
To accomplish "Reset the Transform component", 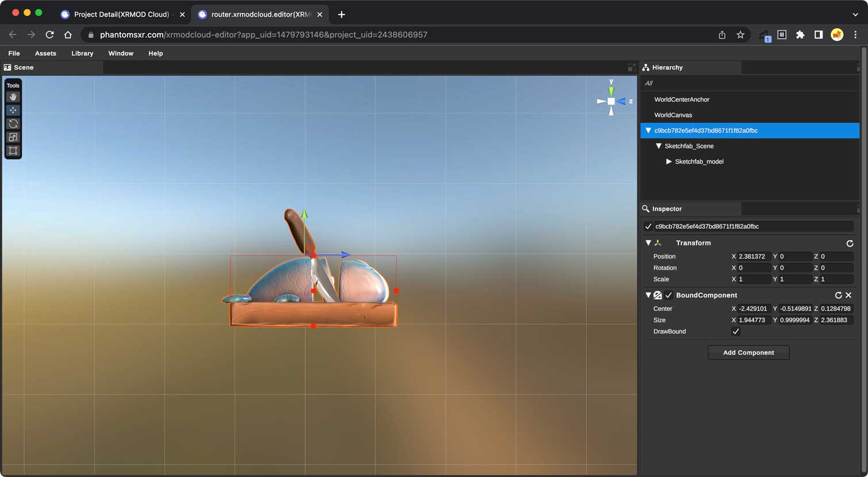I will [x=850, y=243].
